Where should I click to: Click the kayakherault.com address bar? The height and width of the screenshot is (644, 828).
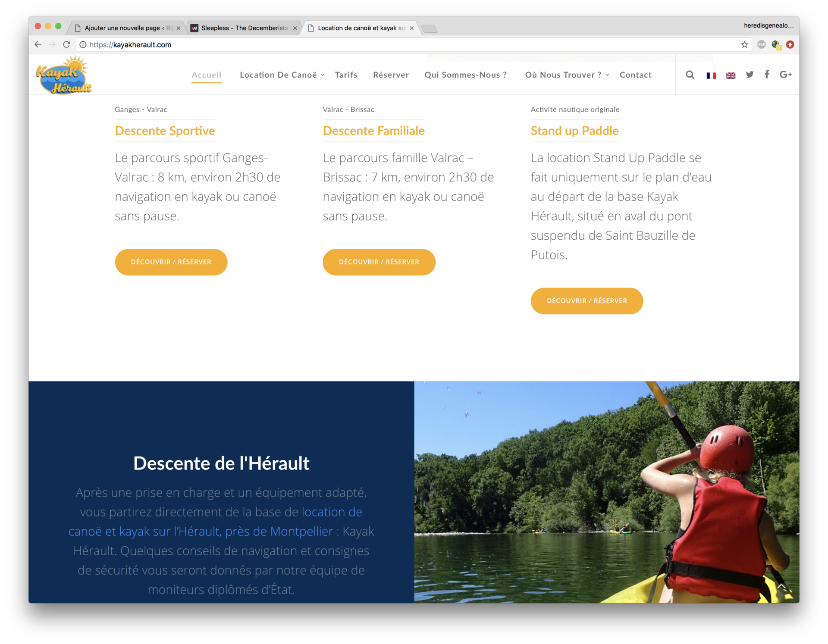tap(410, 44)
